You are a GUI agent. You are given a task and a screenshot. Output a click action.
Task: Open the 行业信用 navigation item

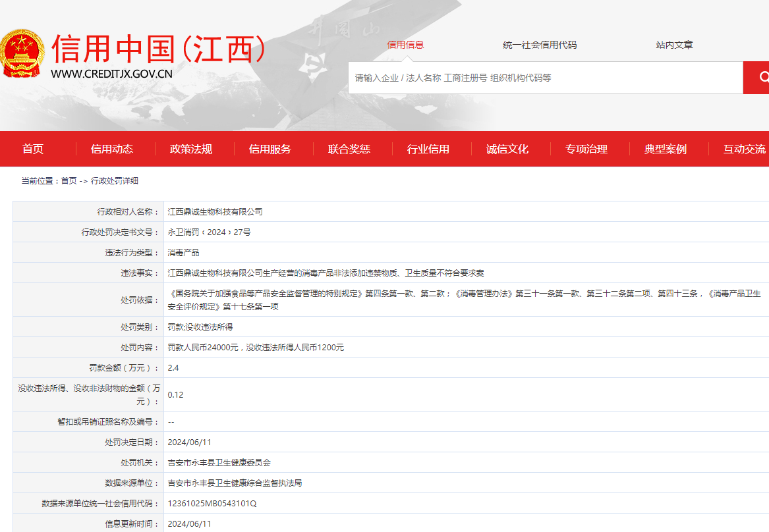(428, 149)
